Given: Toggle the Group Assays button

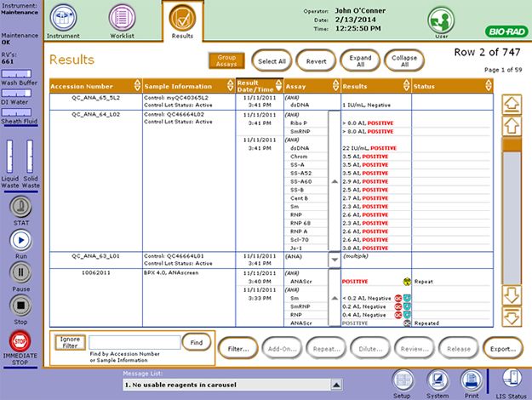Looking at the screenshot, I should point(226,61).
